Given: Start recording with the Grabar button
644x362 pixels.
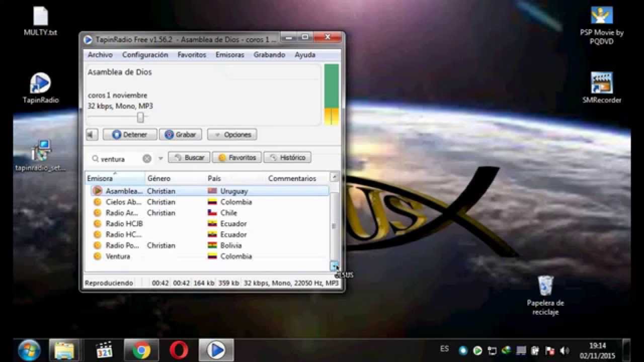Looking at the screenshot, I should (181, 135).
